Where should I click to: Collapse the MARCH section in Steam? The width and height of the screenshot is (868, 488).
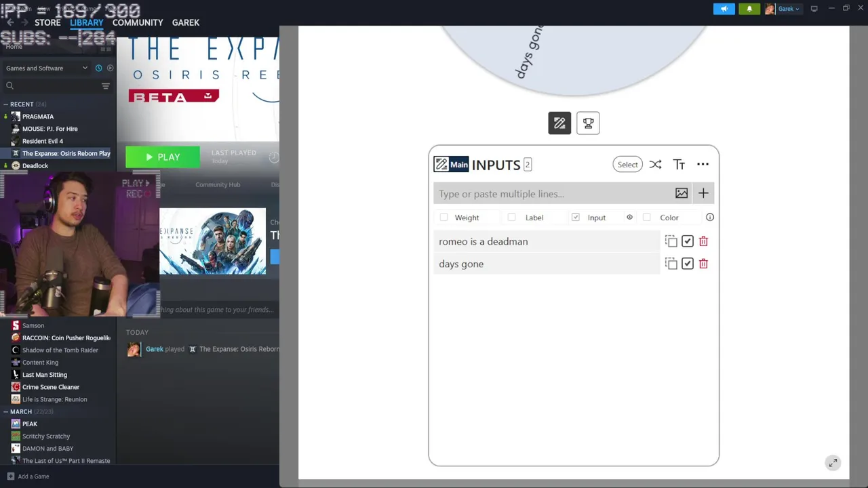tap(5, 411)
